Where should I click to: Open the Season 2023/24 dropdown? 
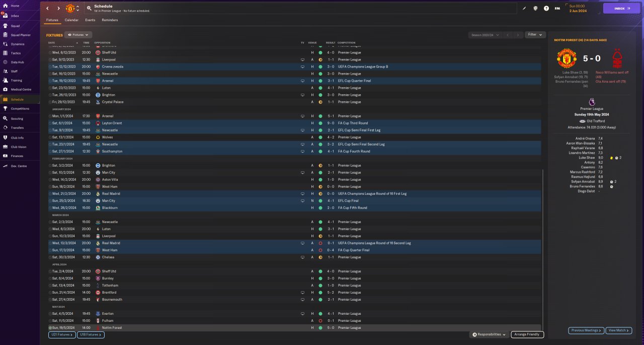[485, 35]
